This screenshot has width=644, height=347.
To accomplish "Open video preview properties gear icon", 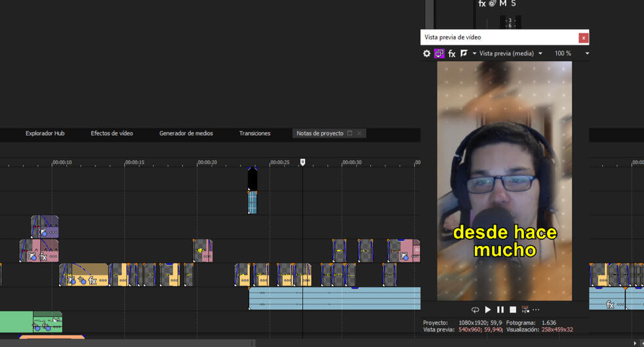I will coord(427,54).
